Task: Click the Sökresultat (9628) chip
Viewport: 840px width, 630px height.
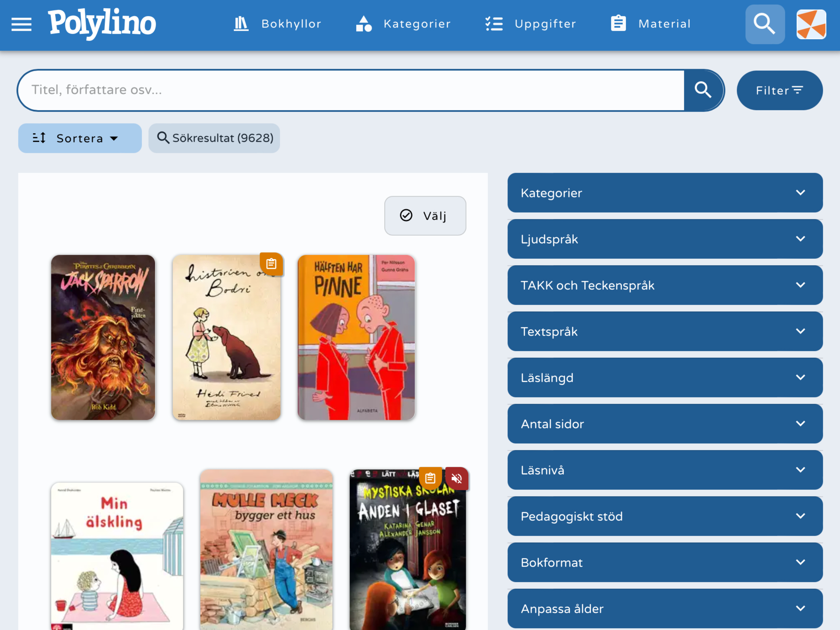Action: [214, 138]
